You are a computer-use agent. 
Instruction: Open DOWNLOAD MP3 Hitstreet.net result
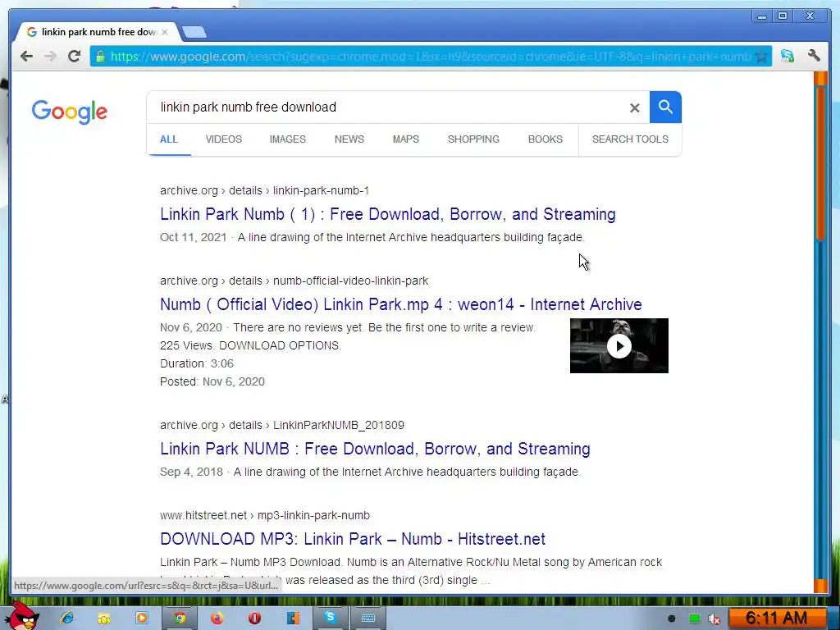pyautogui.click(x=353, y=539)
